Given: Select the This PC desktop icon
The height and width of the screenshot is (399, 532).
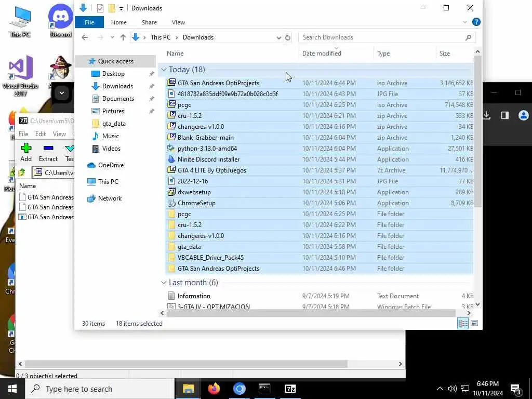Looking at the screenshot, I should pyautogui.click(x=20, y=22).
